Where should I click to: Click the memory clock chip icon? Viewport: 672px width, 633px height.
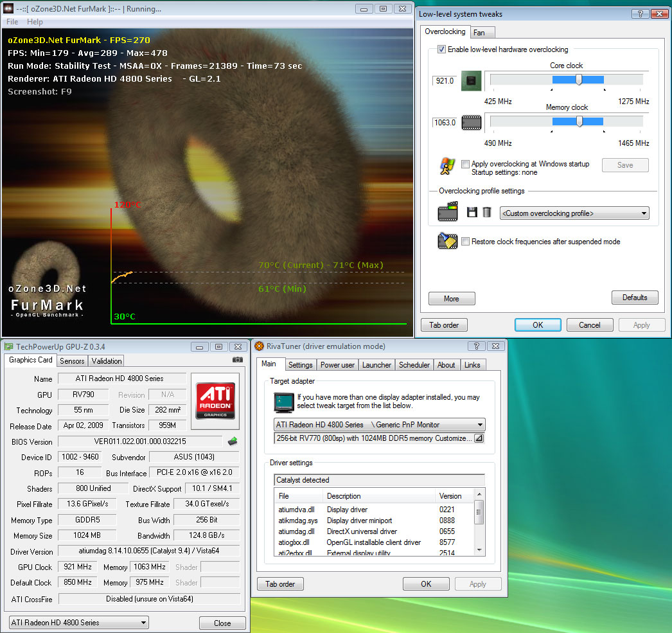click(471, 123)
